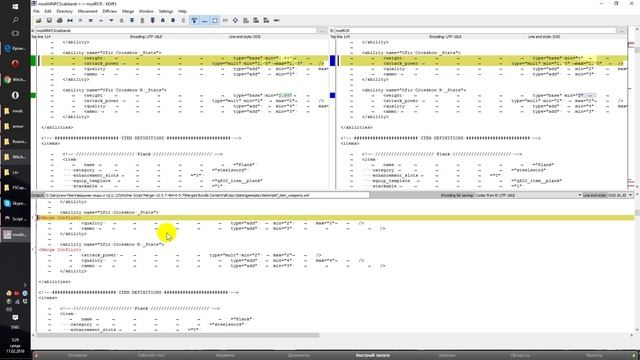
Task: Choose lines from A with 'A' icon
Action: click(163, 20)
